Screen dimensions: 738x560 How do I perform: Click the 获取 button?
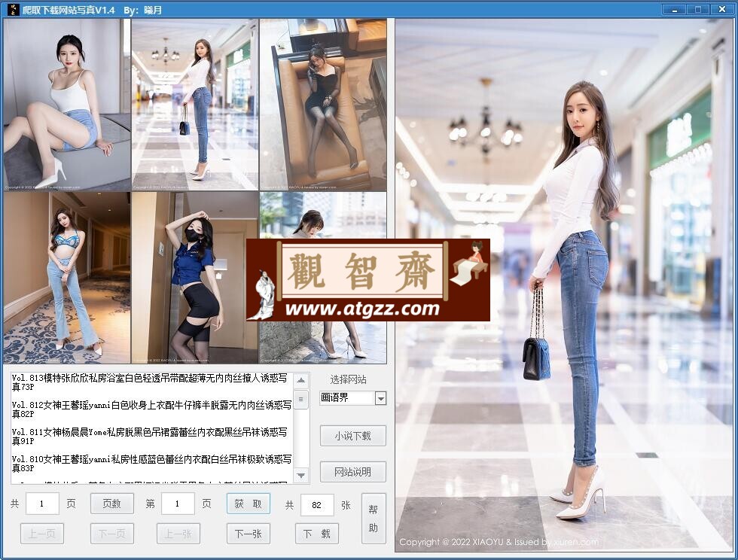point(248,504)
